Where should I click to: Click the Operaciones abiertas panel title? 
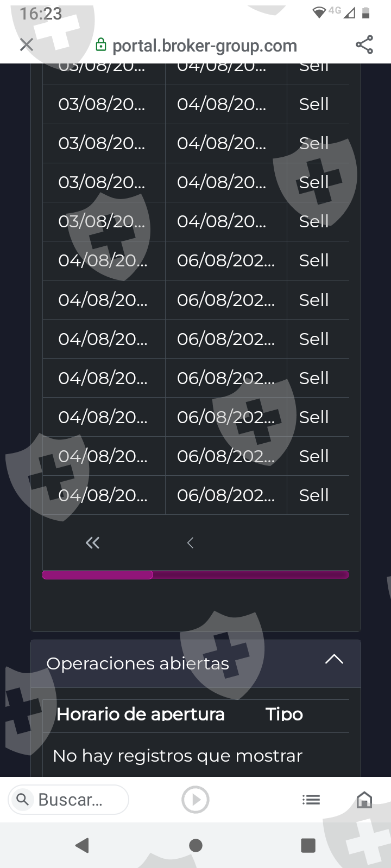(138, 663)
